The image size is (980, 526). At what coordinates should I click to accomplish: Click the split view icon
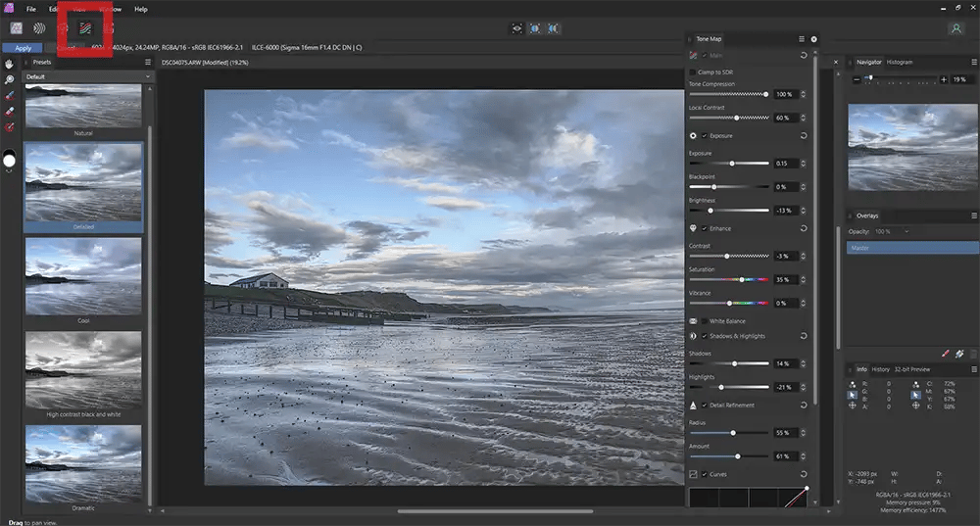pyautogui.click(x=535, y=28)
